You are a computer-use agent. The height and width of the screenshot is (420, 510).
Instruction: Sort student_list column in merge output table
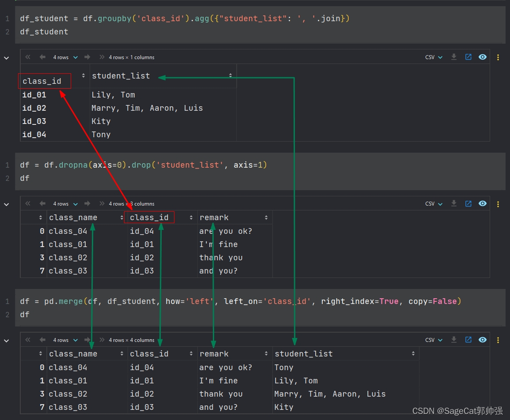(413, 354)
